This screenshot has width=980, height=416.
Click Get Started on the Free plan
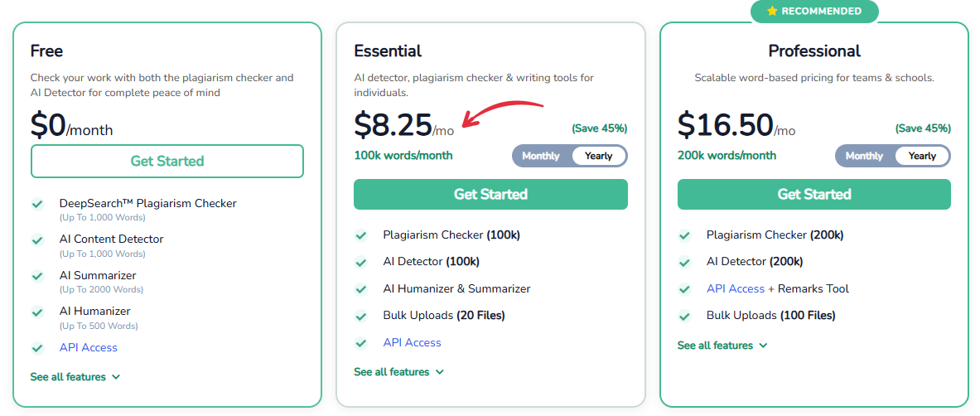click(x=167, y=162)
